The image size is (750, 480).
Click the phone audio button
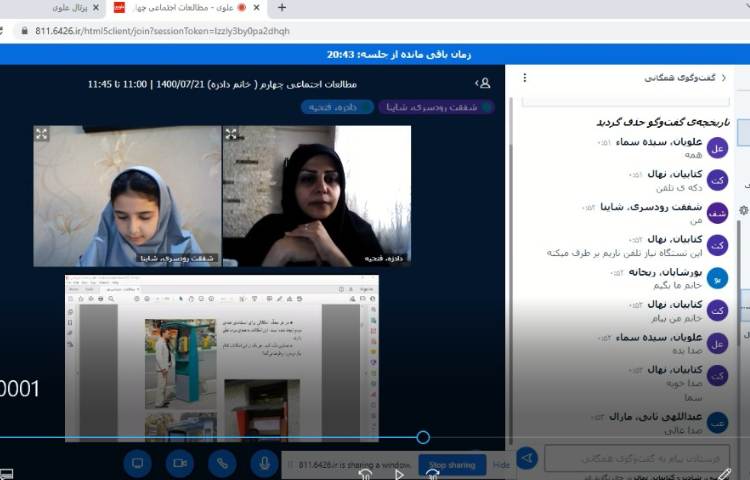pyautogui.click(x=222, y=463)
